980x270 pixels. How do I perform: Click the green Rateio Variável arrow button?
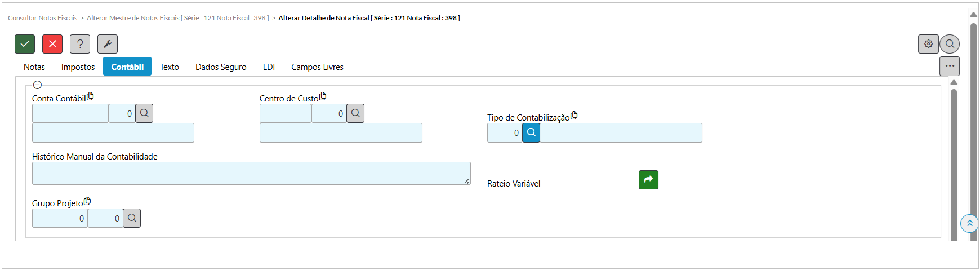(648, 180)
